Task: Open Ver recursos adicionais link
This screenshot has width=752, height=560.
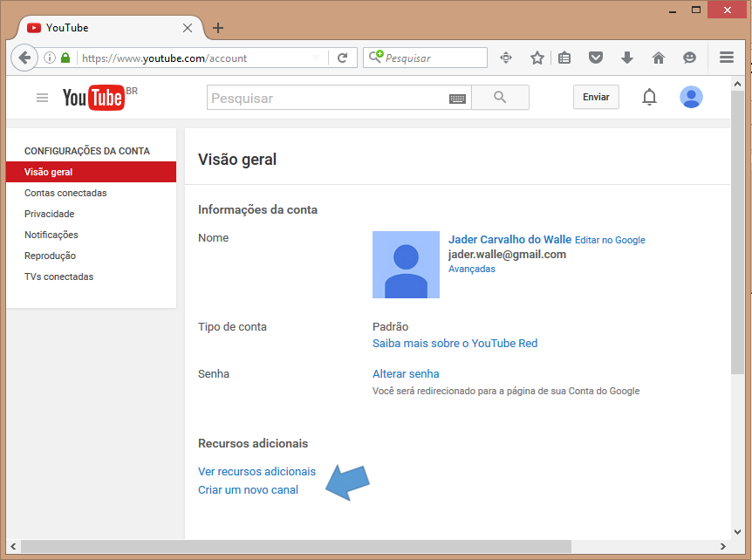Action: point(257,472)
